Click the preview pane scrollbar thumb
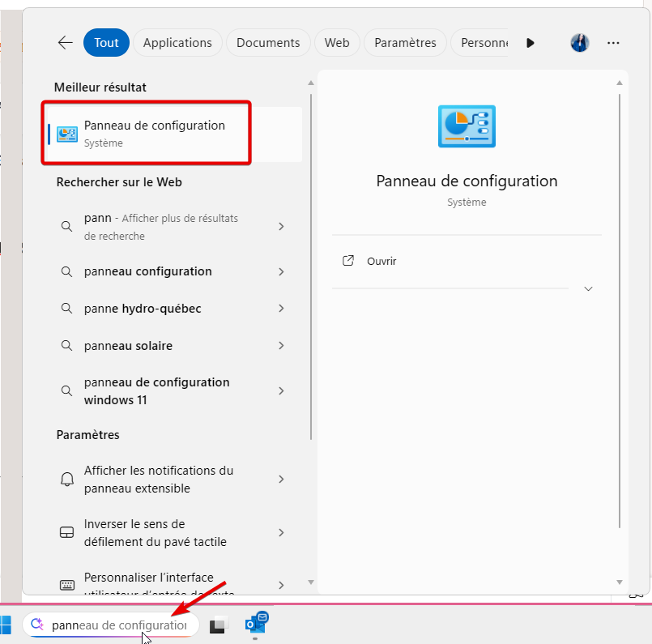This screenshot has width=652, height=644. (x=620, y=311)
